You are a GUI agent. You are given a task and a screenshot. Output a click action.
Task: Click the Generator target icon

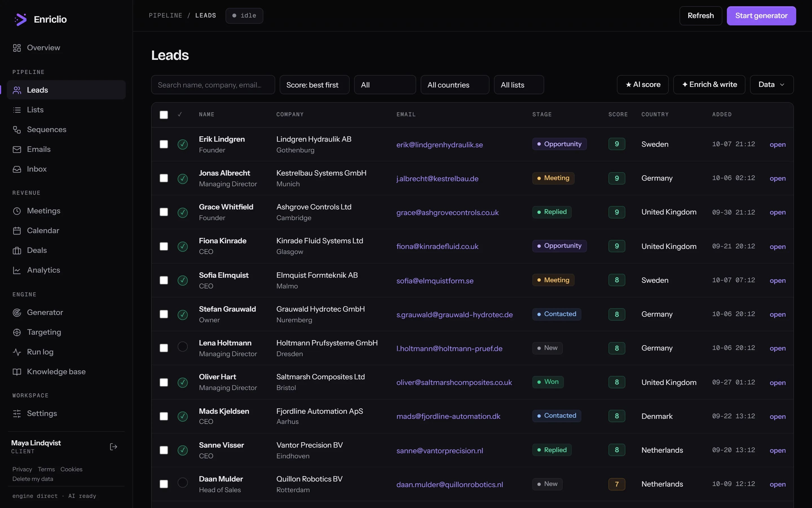(17, 313)
